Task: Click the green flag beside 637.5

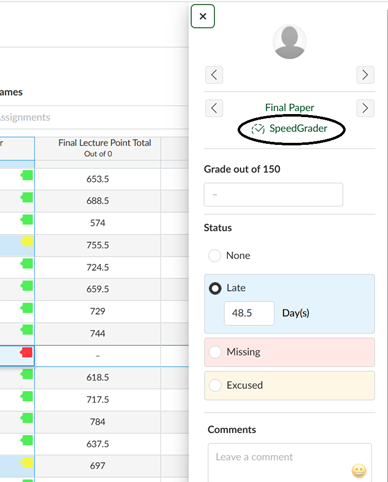Action: [x=27, y=440]
